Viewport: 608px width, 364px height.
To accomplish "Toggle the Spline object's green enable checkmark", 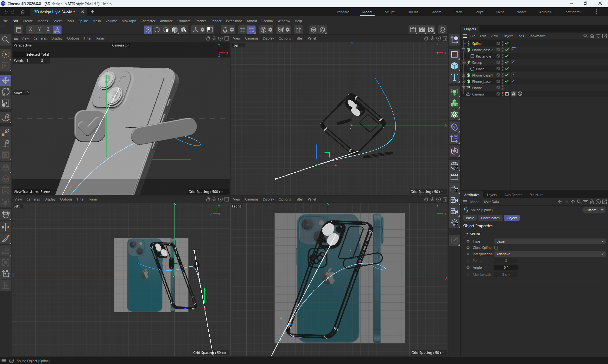I will point(507,44).
